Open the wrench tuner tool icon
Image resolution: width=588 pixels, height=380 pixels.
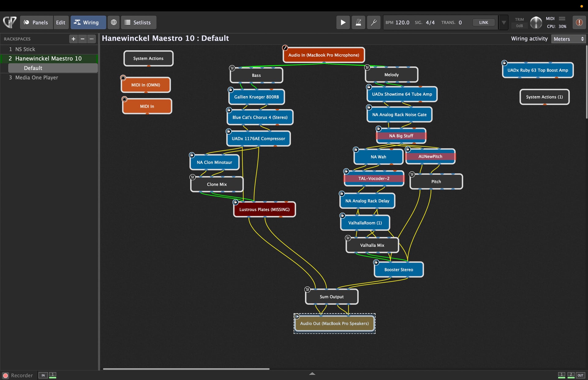[374, 22]
